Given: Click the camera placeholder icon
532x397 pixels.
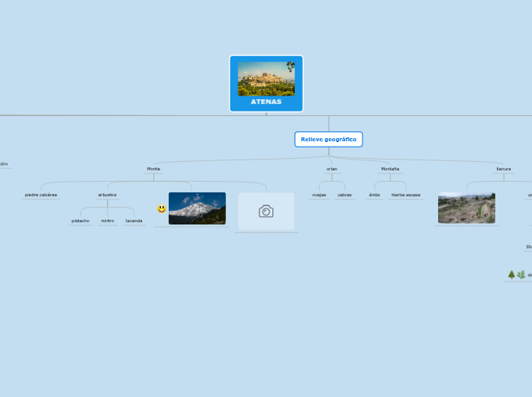Looking at the screenshot, I should click(x=266, y=211).
